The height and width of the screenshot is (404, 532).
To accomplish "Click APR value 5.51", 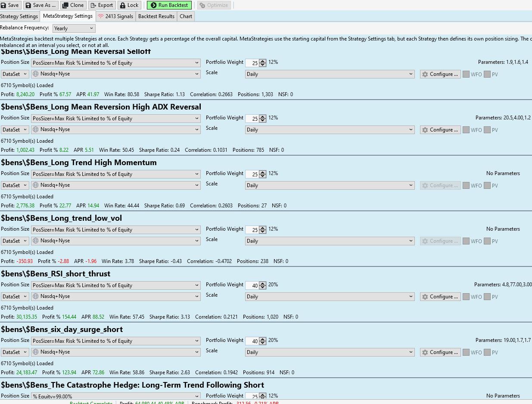I will 89,150.
